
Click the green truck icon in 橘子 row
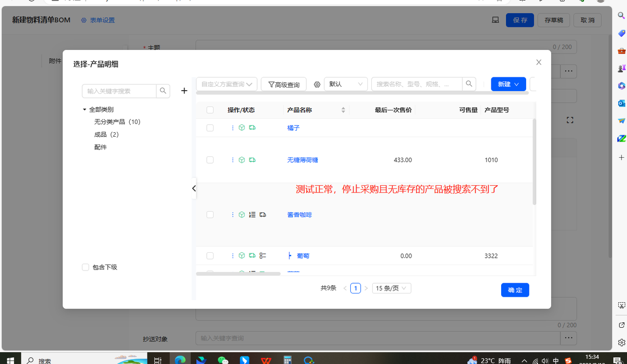[x=252, y=128]
